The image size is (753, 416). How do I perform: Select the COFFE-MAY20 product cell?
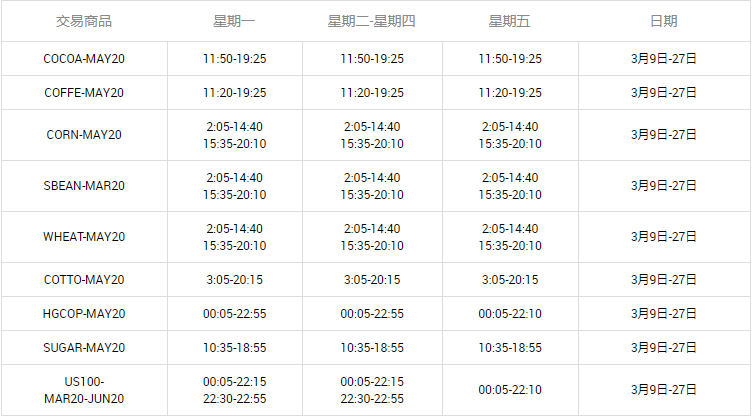84,93
